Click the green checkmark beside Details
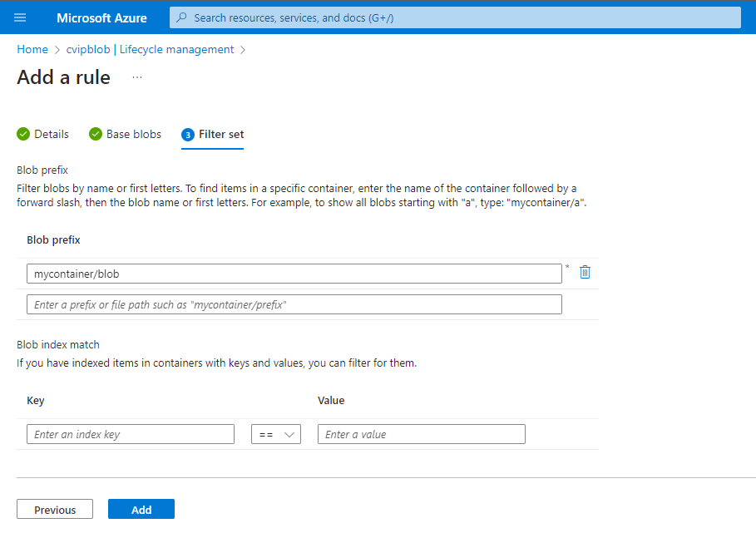 click(23, 134)
